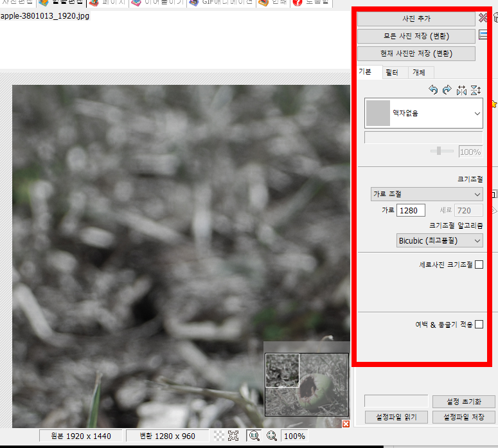
Task: Open the Bicubic (최고품질) algorithm dropdown
Action: point(440,240)
